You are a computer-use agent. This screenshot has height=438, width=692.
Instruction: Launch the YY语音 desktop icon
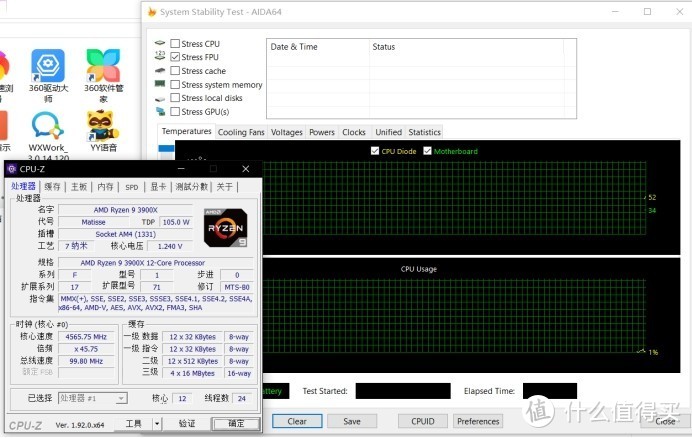coord(103,131)
